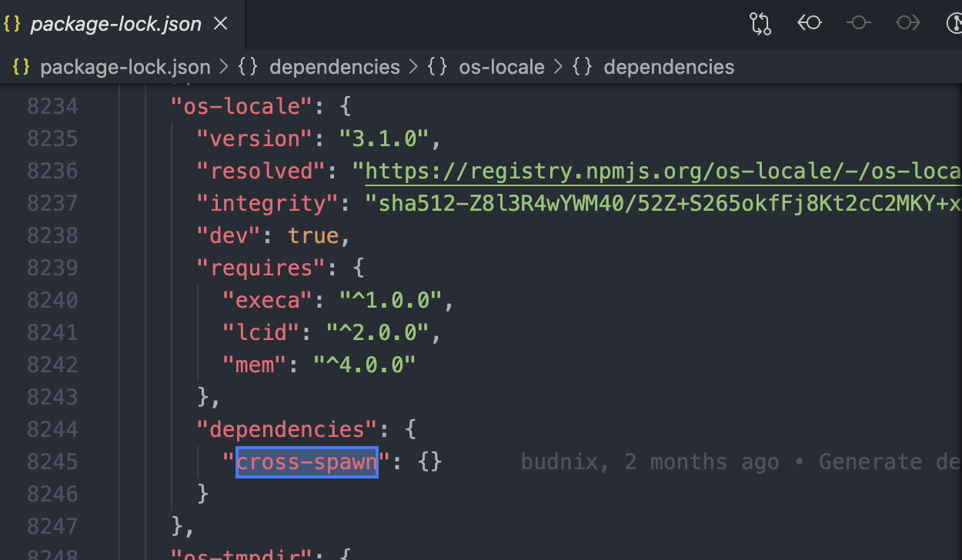Close the package-lock.json tab
Viewport: 962px width, 560px height.
click(220, 23)
